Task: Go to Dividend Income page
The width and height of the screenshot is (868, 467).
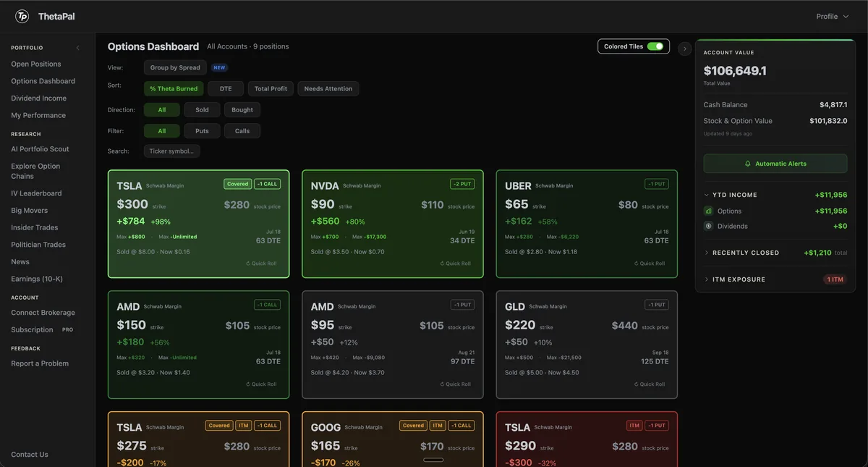Action: [38, 98]
